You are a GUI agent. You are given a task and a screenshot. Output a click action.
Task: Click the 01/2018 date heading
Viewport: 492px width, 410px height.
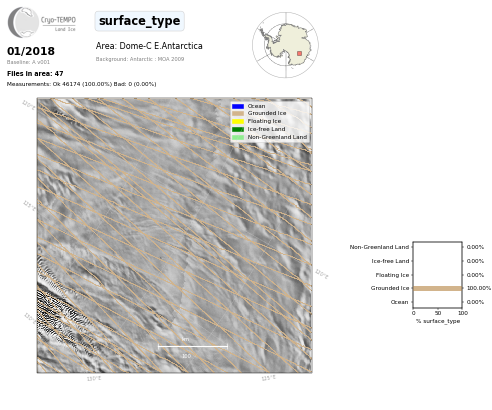(x=31, y=51)
